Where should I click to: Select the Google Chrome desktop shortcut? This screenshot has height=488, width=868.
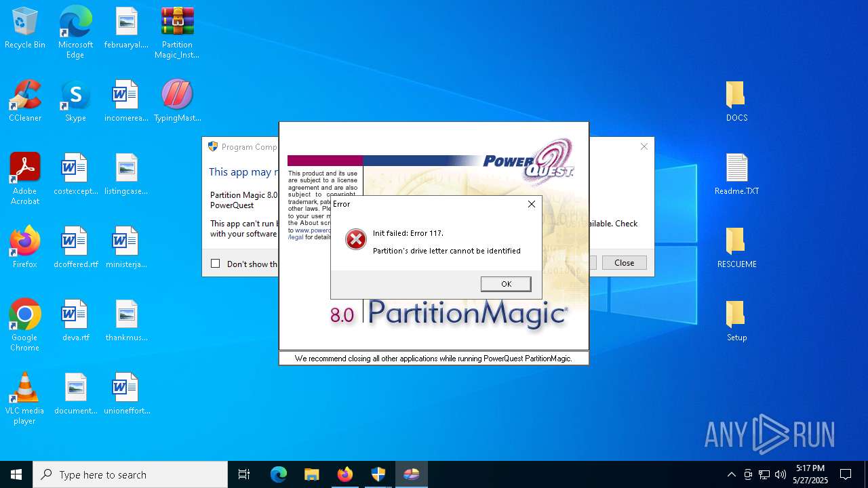click(x=25, y=325)
